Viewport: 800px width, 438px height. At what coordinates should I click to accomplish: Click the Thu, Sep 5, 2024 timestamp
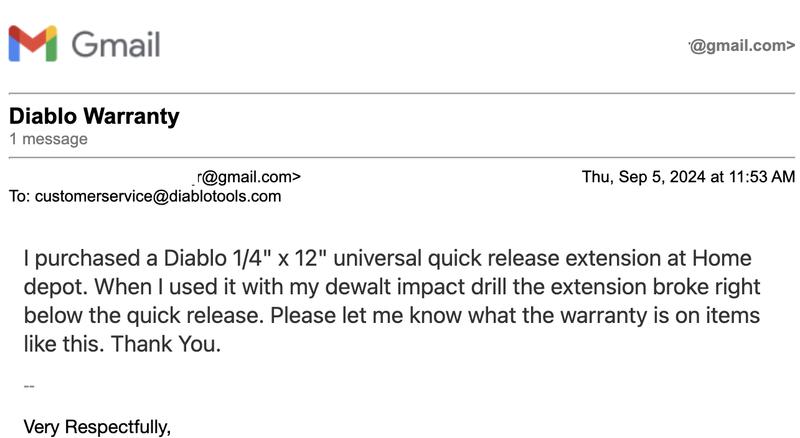click(x=688, y=177)
